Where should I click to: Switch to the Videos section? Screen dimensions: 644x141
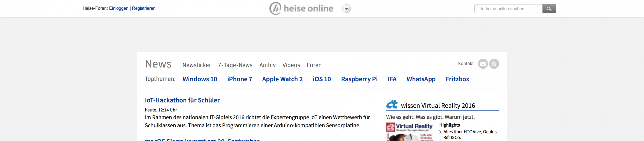[291, 65]
